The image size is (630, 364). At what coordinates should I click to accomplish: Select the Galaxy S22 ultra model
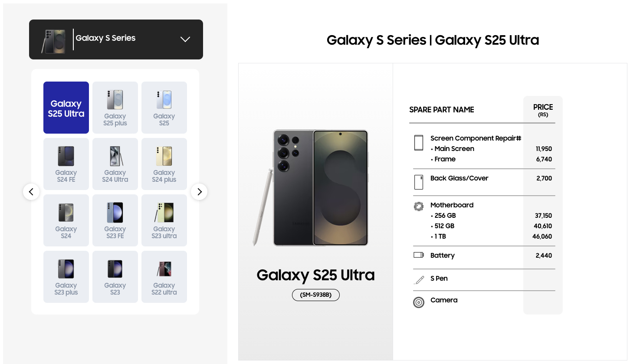164,277
